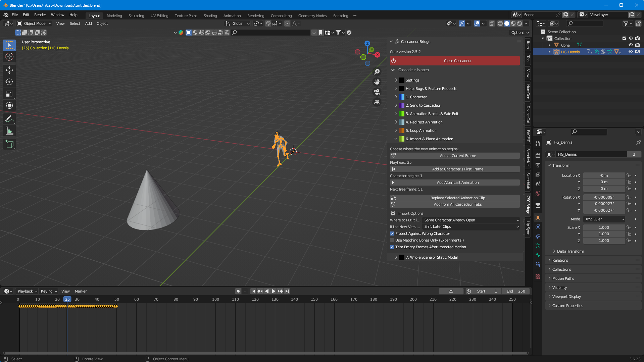
Task: Select the Annotate tool
Action: pos(9,119)
